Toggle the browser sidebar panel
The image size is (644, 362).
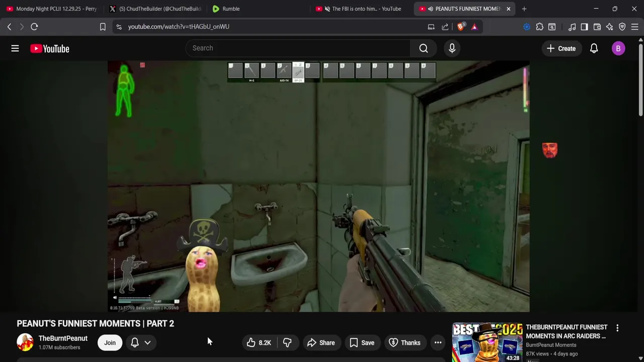(x=584, y=27)
